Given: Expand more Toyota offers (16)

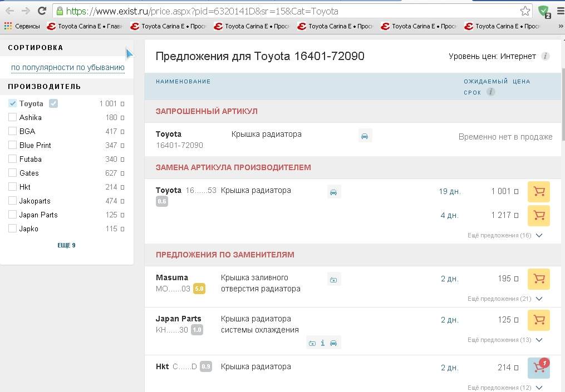Looking at the screenshot, I should tap(505, 235).
